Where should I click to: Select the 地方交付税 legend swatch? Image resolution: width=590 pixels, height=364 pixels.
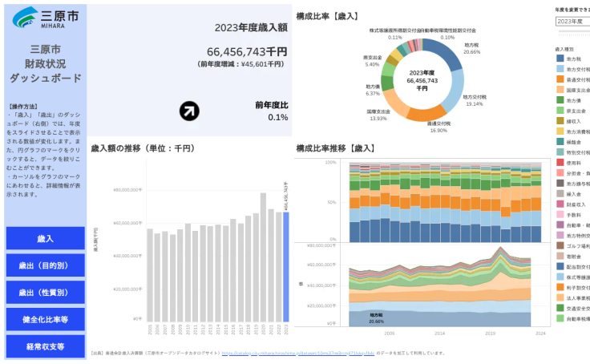point(560,69)
